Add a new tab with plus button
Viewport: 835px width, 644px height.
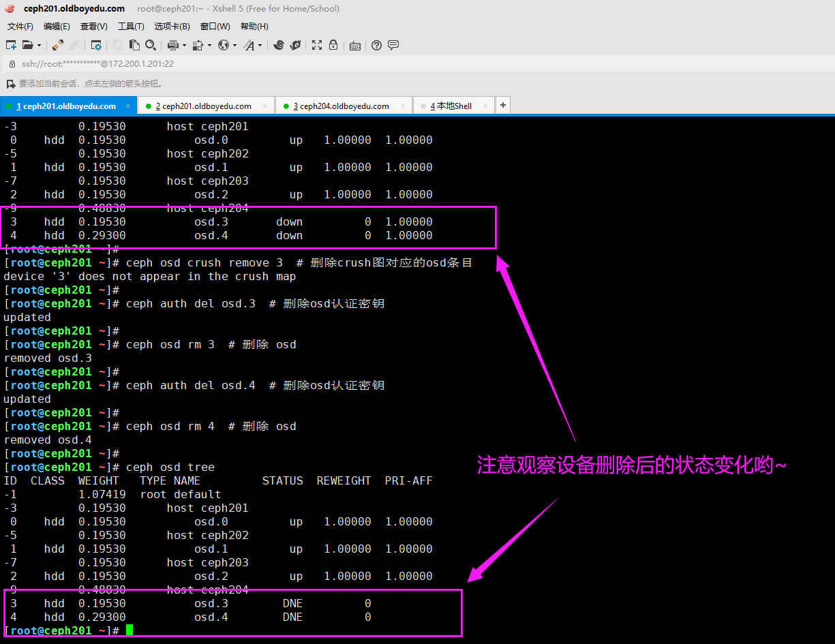point(503,106)
